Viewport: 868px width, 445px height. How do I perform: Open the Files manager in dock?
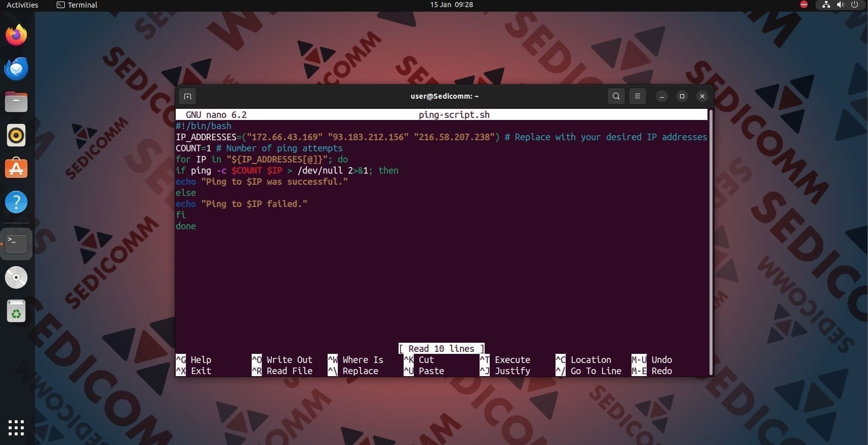(x=16, y=102)
